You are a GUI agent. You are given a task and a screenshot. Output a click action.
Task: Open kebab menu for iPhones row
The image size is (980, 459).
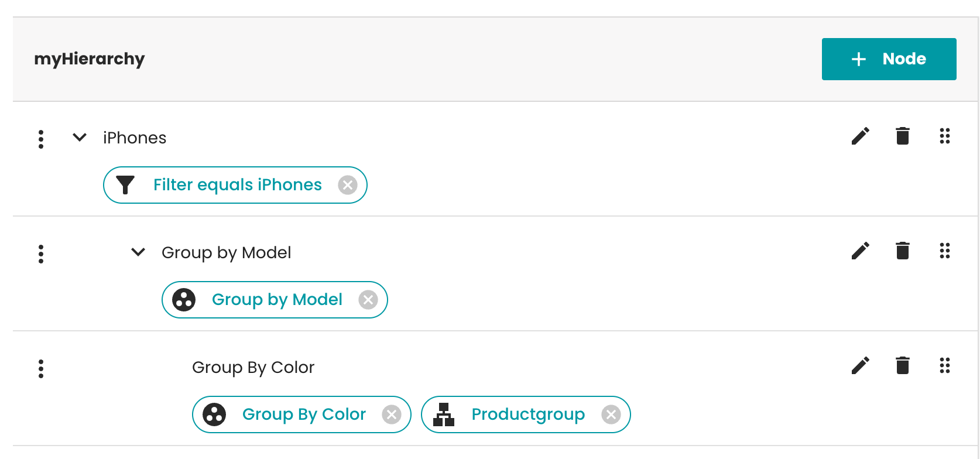point(41,139)
